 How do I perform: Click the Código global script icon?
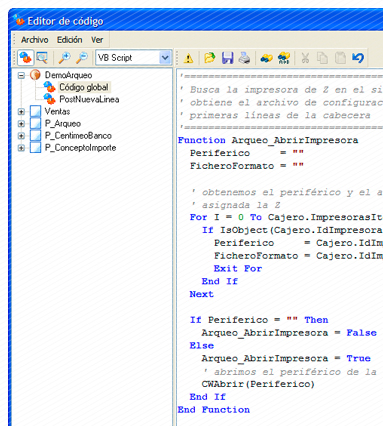[49, 87]
